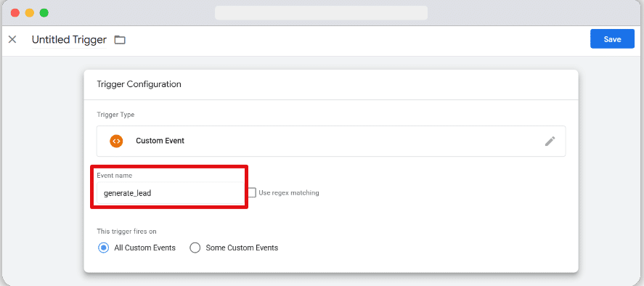Click the orange Custom Event trigger icon
The image size is (644, 286).
[x=116, y=141]
